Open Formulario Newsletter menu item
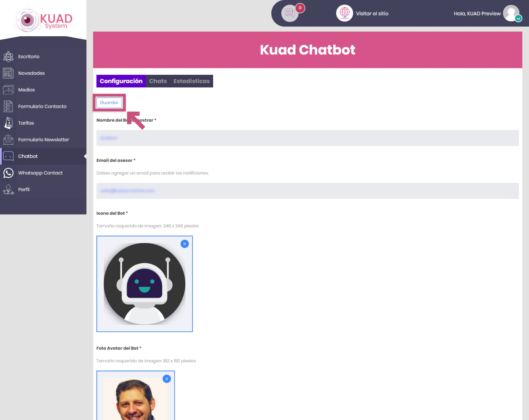 43,140
